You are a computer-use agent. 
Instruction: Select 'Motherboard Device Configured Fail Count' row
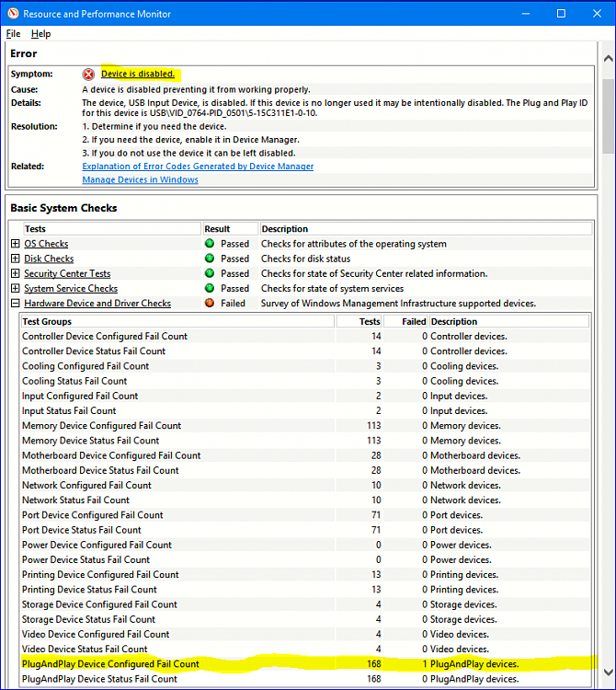(305, 455)
